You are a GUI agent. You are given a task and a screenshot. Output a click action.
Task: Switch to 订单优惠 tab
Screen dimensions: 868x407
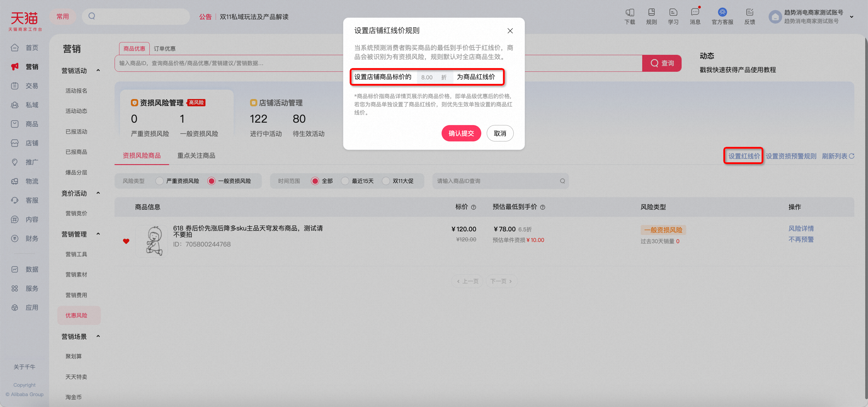coord(165,48)
